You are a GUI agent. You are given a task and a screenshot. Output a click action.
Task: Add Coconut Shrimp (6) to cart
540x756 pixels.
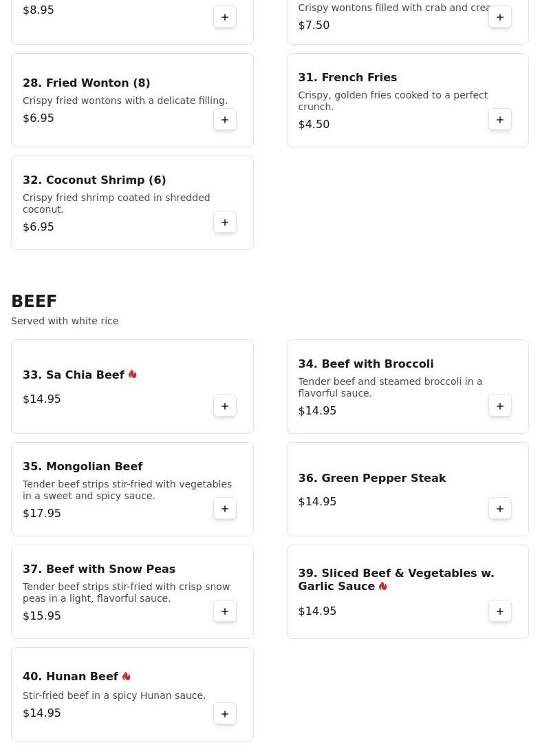point(225,222)
